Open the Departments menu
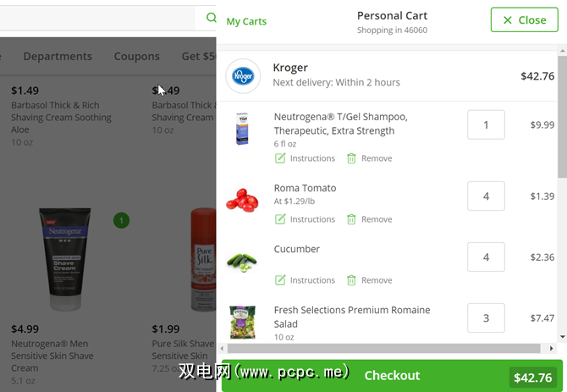This screenshot has width=567, height=392. pos(58,57)
